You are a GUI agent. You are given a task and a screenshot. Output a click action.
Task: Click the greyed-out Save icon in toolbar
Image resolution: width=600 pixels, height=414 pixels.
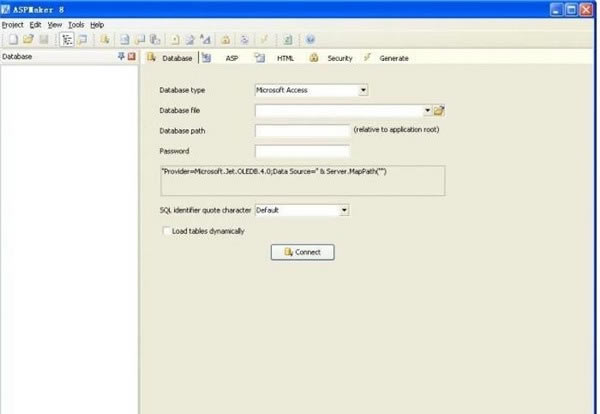pos(44,39)
